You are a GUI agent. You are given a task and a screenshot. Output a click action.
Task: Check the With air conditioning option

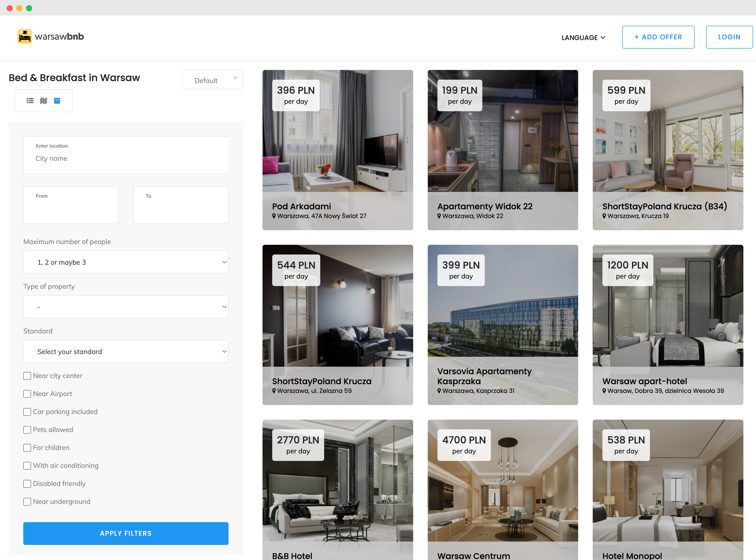27,466
